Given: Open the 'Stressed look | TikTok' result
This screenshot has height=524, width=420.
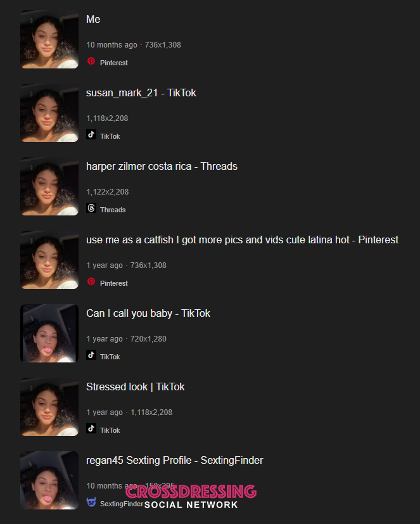Looking at the screenshot, I should [136, 387].
